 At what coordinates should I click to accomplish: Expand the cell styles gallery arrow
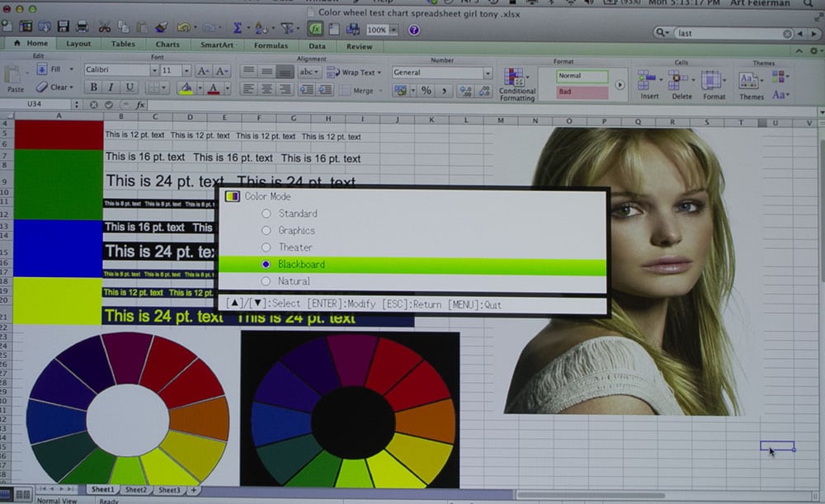pos(620,85)
